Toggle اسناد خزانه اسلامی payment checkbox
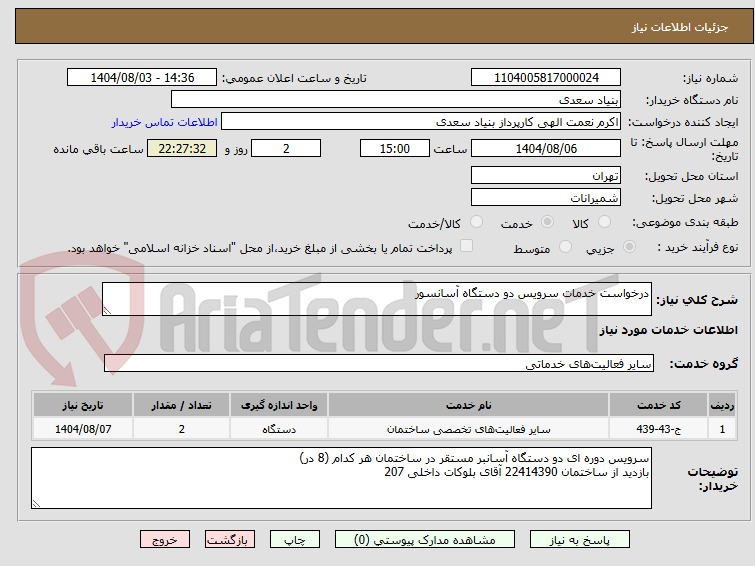This screenshot has width=755, height=566. (466, 246)
